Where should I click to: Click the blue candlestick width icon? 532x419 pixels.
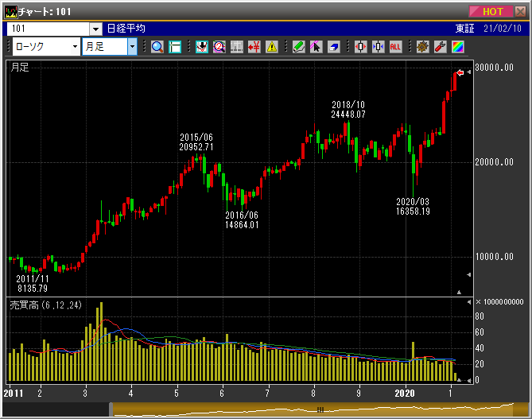coord(378,47)
